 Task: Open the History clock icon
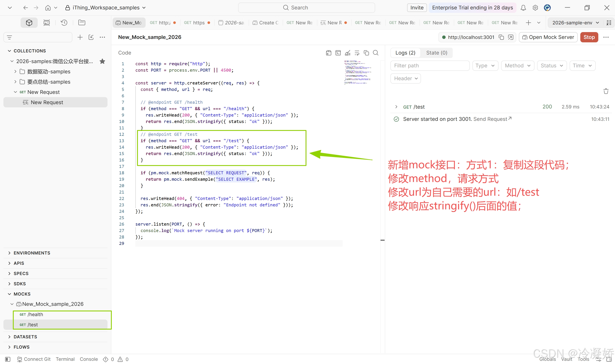point(64,23)
